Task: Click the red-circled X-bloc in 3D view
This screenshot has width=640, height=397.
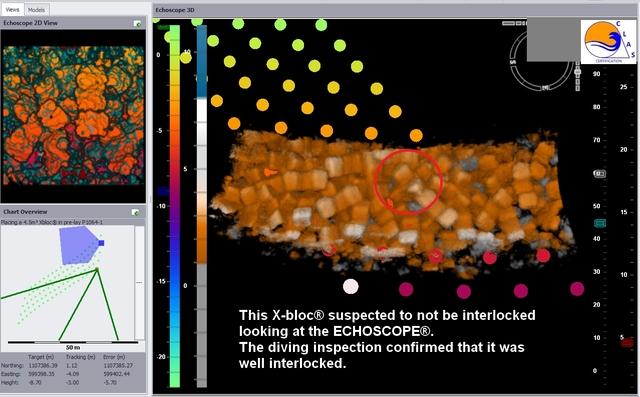Action: click(x=408, y=182)
